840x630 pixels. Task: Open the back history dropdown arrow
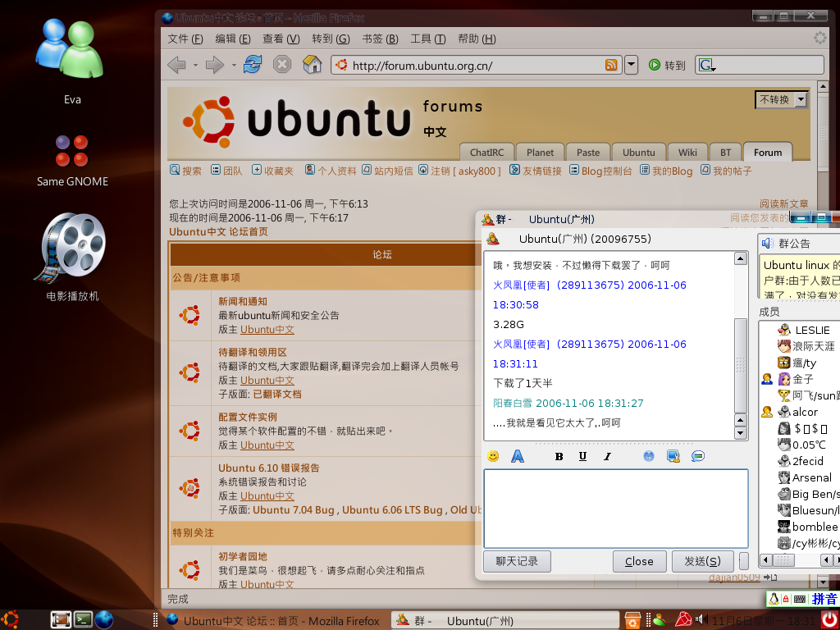point(195,66)
